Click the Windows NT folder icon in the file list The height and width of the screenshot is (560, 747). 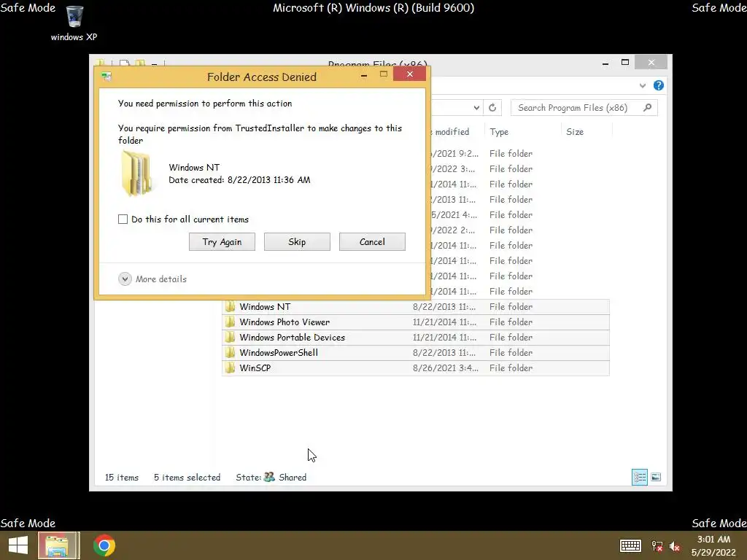(x=230, y=307)
